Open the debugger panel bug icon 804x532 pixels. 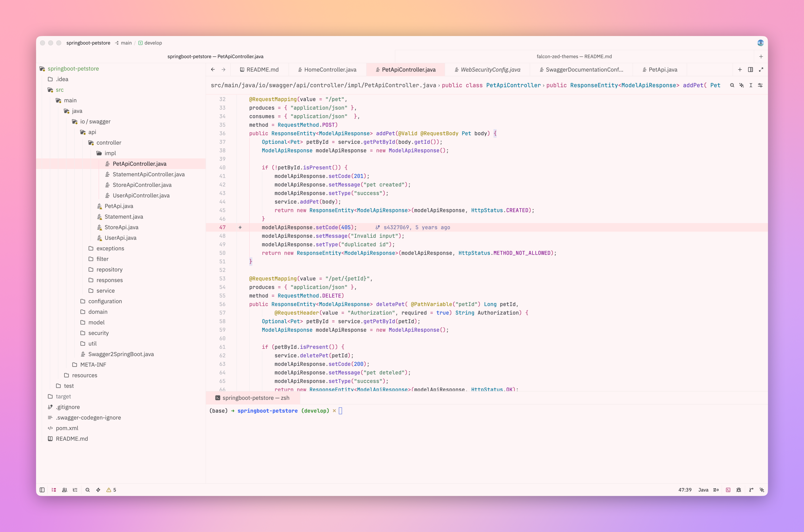point(739,490)
